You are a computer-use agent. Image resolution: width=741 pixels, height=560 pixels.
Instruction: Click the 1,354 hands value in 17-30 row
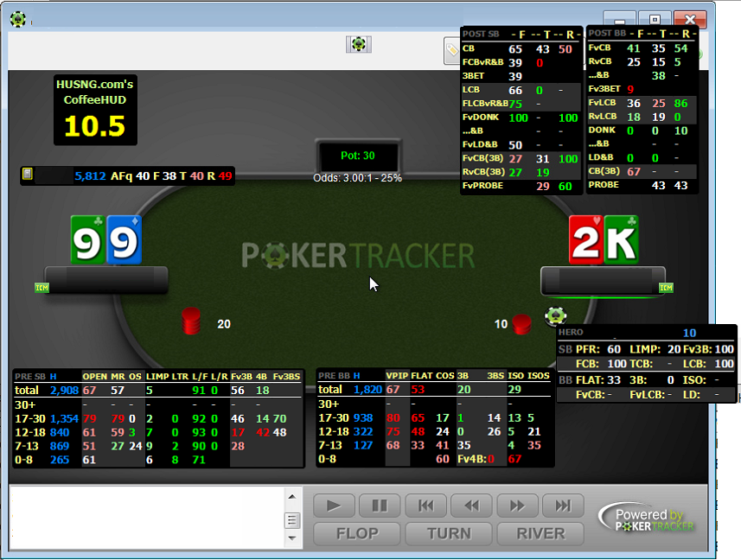pos(64,419)
